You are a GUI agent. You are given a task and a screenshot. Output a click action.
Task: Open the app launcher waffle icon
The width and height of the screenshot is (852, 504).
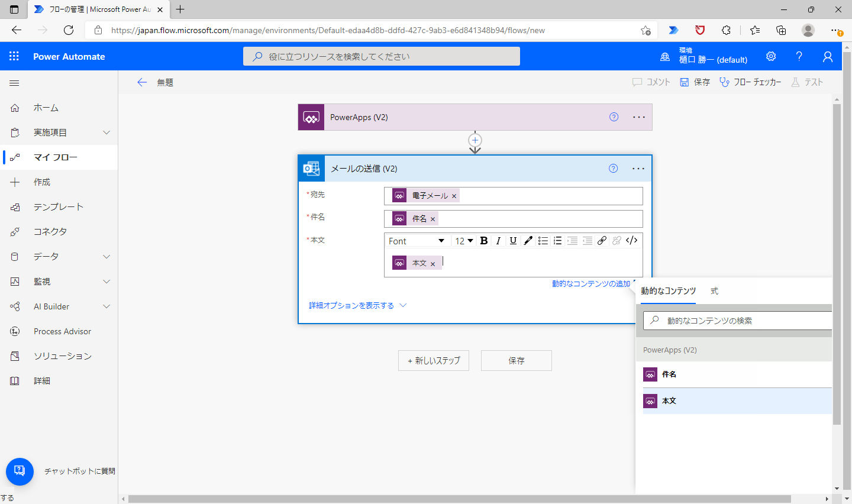point(14,56)
